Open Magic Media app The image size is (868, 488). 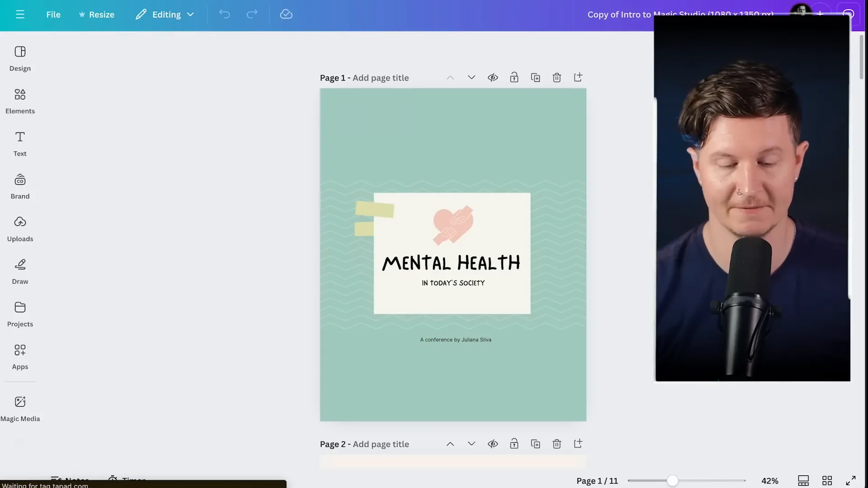(20, 409)
